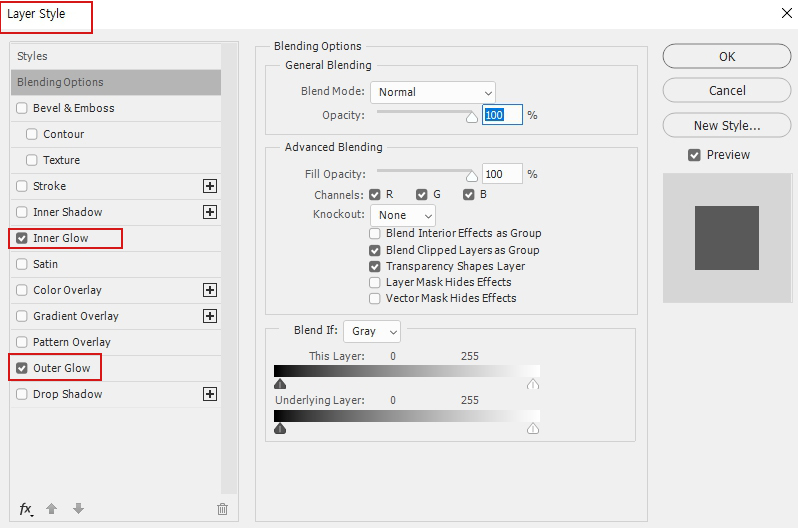Click the New Style... button
Viewport: 798px width, 528px height.
pos(727,125)
